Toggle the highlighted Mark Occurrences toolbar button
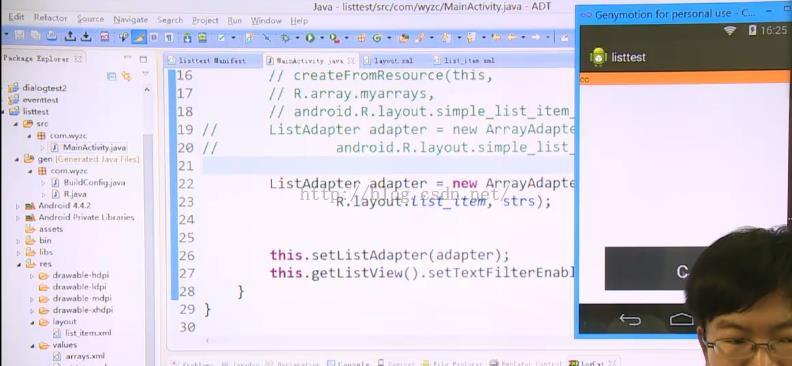The image size is (792, 366). click(x=139, y=37)
